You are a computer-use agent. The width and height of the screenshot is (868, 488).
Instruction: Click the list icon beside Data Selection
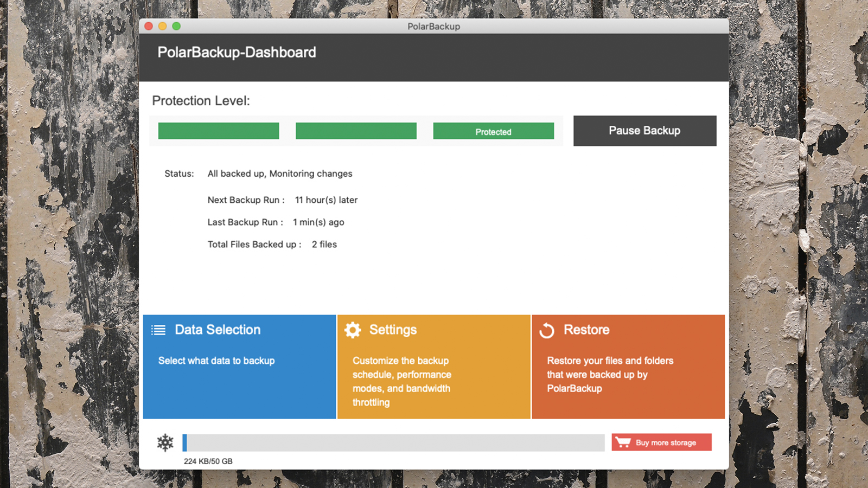[x=158, y=330]
